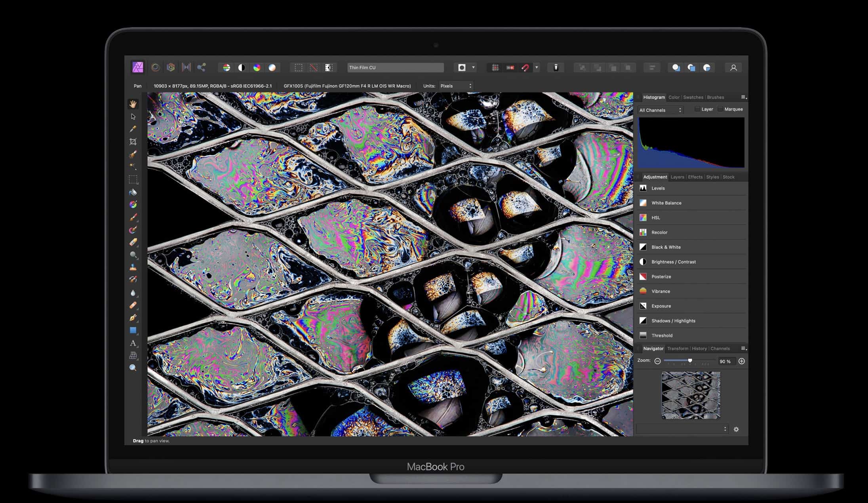Screen dimensions: 868x503
Task: Select the Artistic Text tool
Action: point(133,343)
